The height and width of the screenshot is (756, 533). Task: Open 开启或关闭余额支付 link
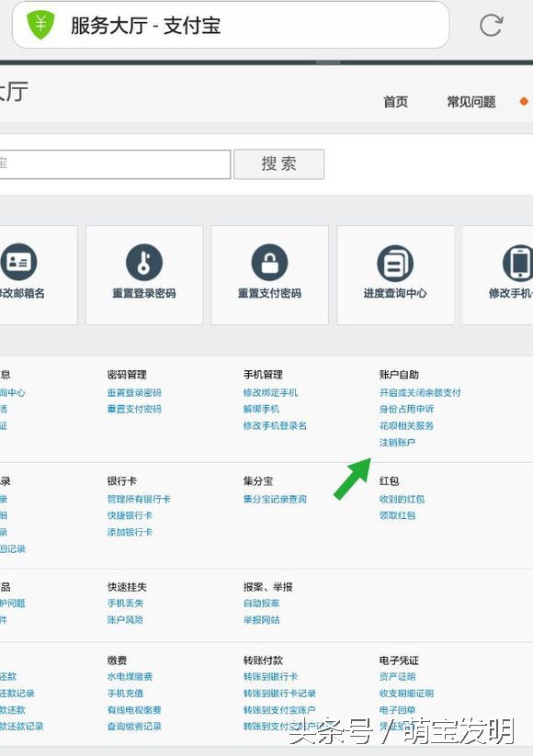420,393
